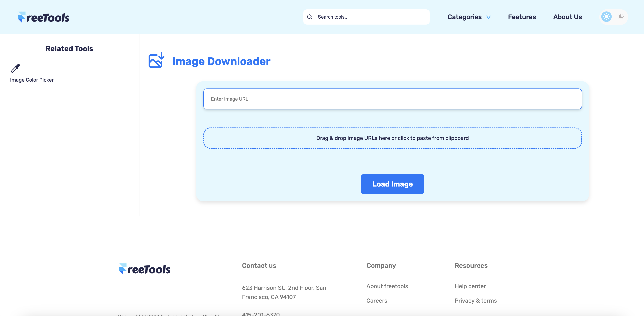Click the Enter image URL field

point(392,99)
